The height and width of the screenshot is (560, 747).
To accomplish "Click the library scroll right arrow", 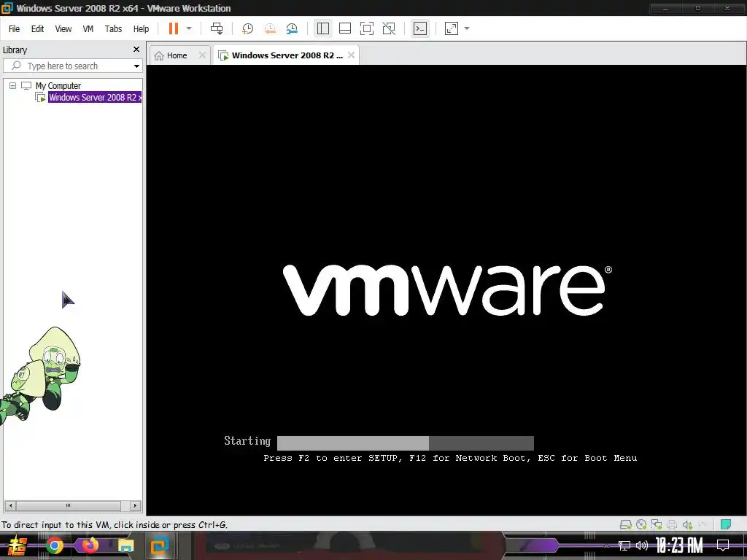I will (x=135, y=505).
